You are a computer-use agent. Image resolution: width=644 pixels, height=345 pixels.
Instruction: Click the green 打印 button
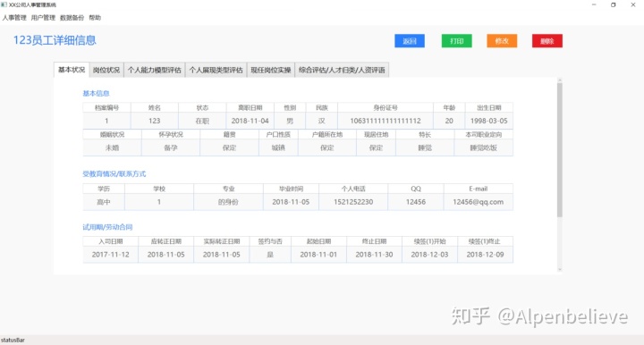(457, 41)
